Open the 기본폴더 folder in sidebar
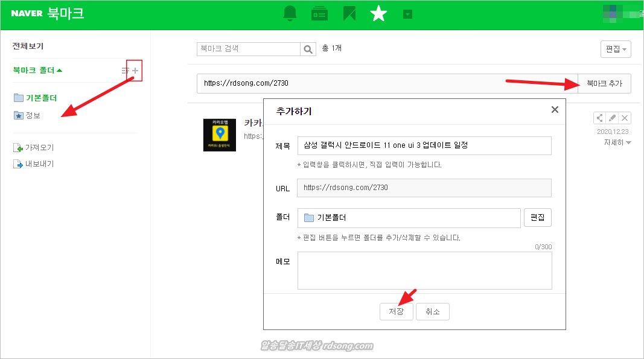 (40, 98)
